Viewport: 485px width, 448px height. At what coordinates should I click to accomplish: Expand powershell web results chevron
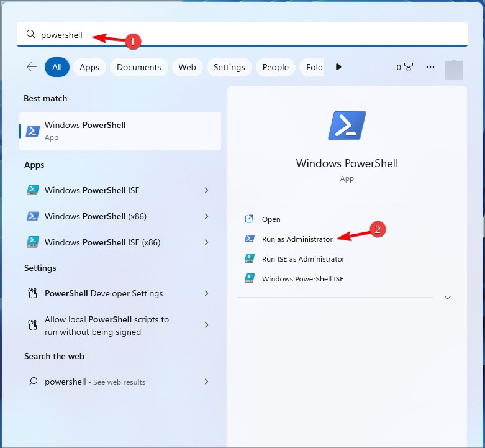point(206,382)
